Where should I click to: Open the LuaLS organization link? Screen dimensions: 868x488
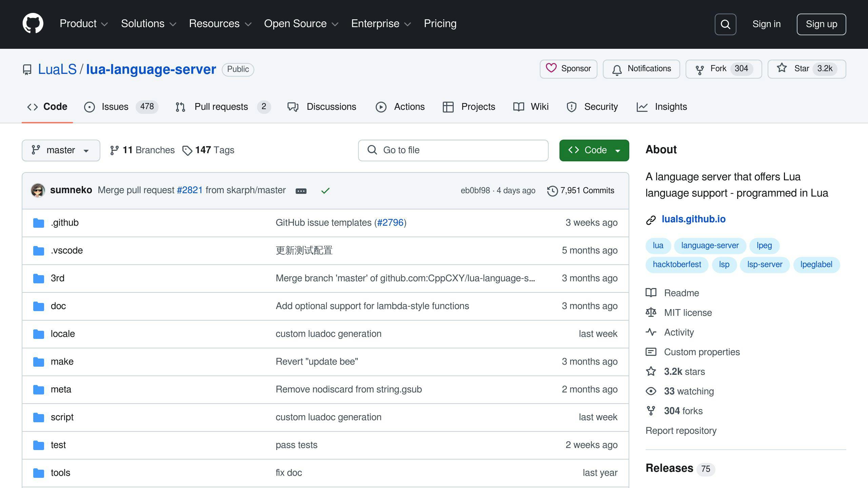point(57,69)
